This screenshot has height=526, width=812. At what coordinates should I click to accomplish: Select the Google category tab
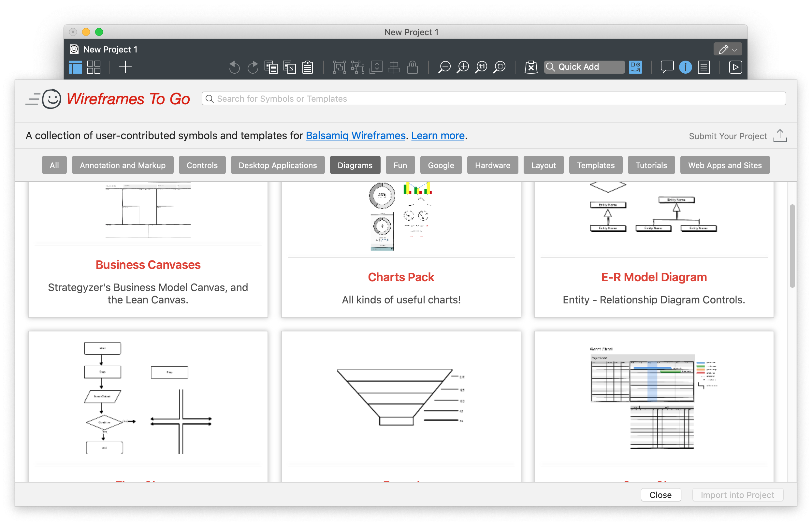[x=441, y=165]
